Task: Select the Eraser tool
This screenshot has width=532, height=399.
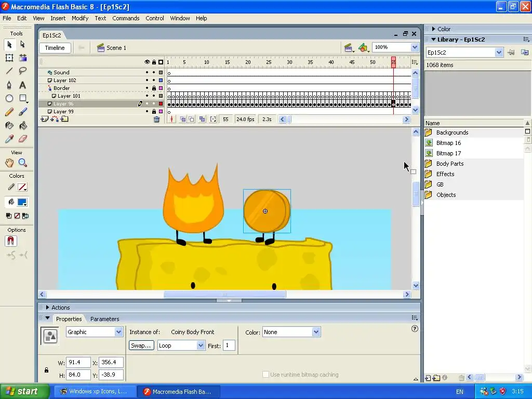Action: tap(23, 139)
